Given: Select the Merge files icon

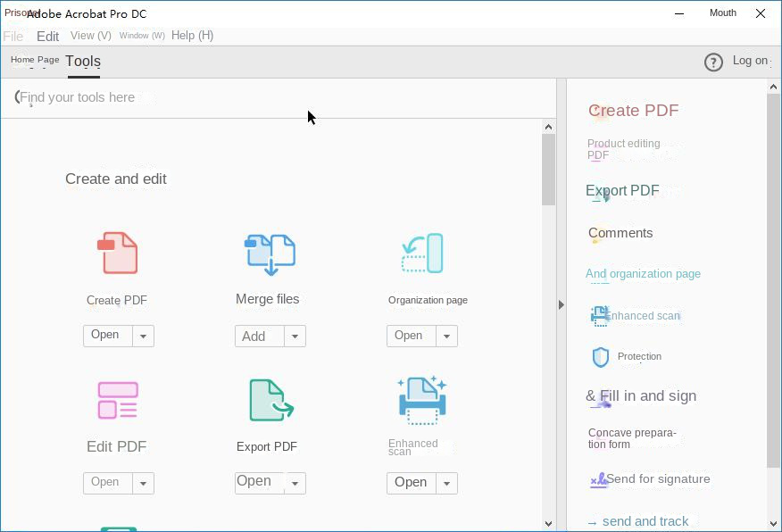Looking at the screenshot, I should (x=270, y=254).
